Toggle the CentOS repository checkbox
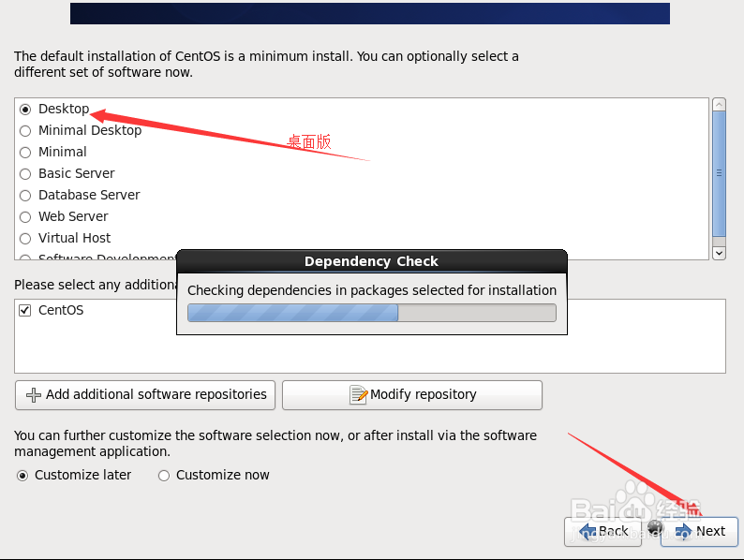Viewport: 744px width, 560px height. tap(24, 311)
